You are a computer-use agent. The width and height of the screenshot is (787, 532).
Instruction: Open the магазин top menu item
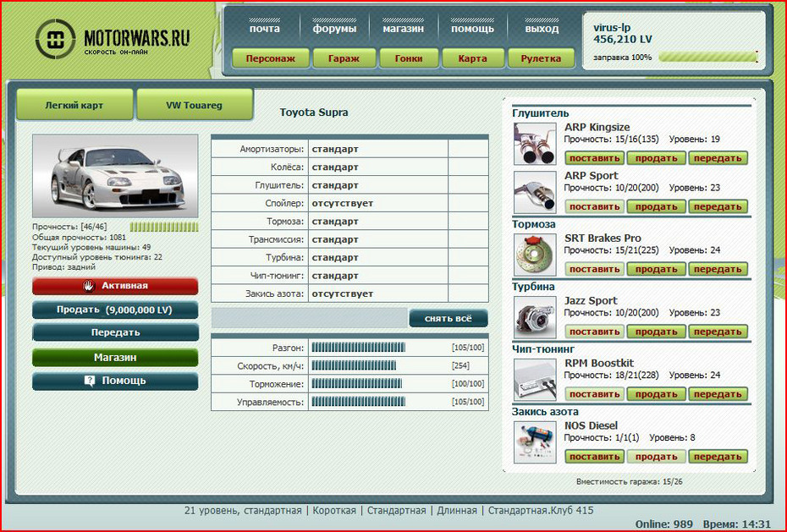tap(403, 28)
